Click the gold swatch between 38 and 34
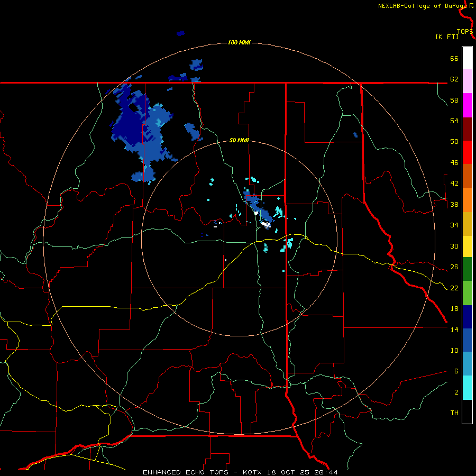The width and height of the screenshot is (476, 476). pos(467,224)
